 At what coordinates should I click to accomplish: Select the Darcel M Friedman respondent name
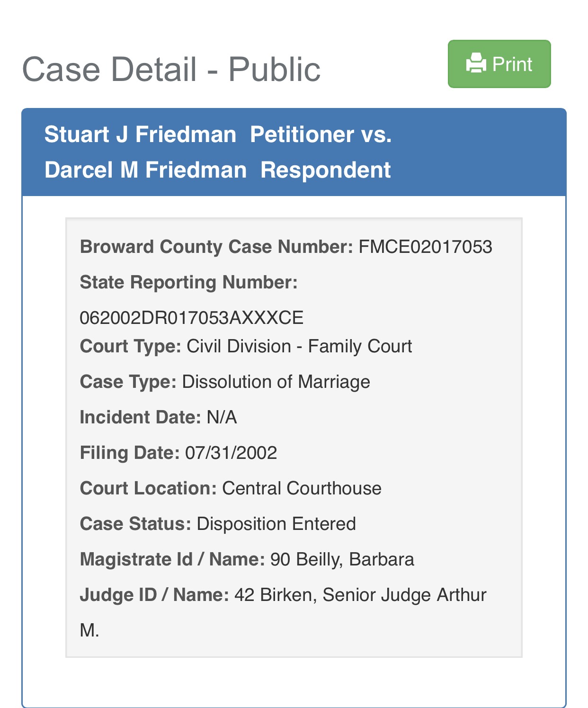click(145, 170)
